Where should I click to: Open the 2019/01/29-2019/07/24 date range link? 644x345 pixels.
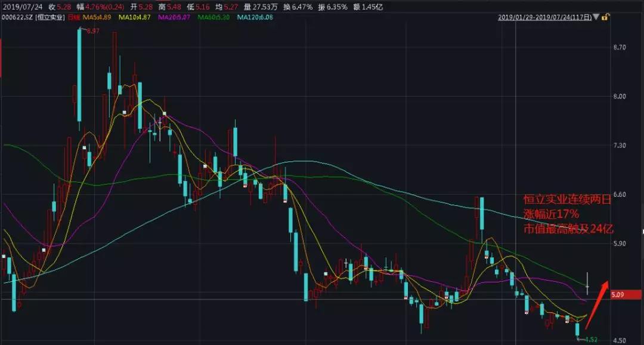[x=545, y=17]
